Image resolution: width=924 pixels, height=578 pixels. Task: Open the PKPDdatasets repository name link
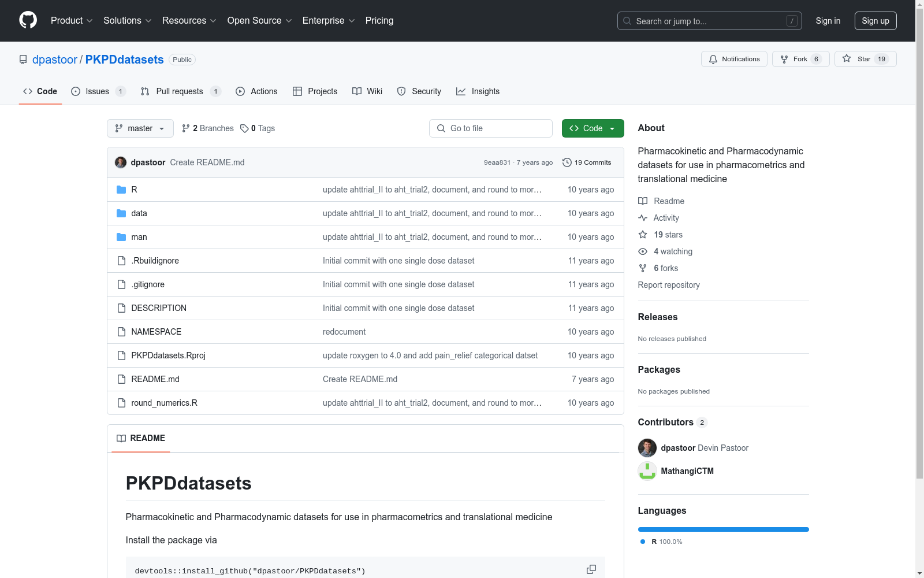(125, 60)
